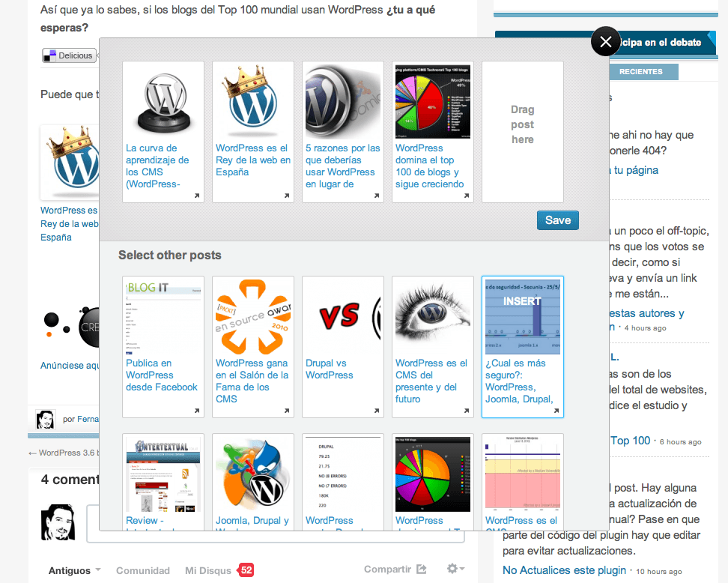Open external arrow on 'CMS del presente' card

[x=467, y=411]
